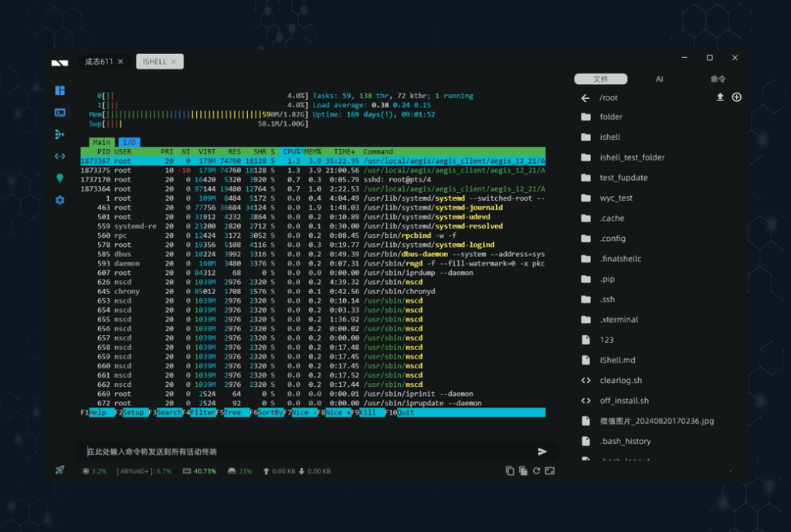Close the 成志611 tab
This screenshot has width=791, height=532.
click(x=120, y=62)
